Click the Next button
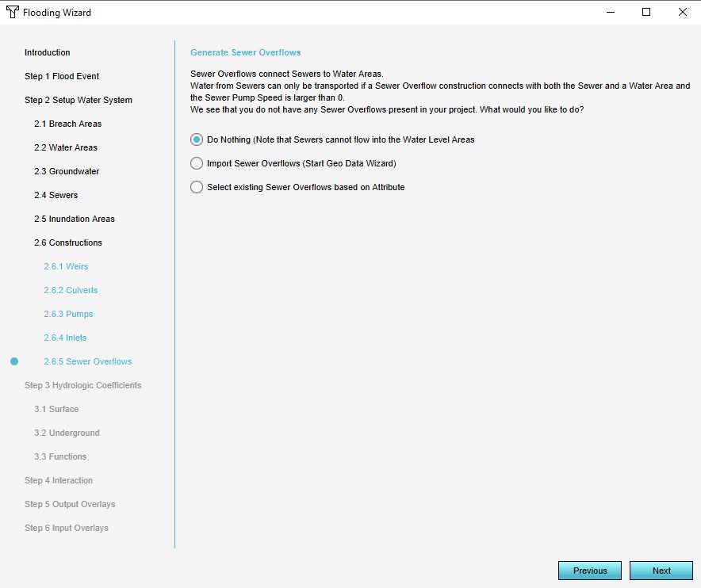Viewport: 701px width, 588px height. 661,571
